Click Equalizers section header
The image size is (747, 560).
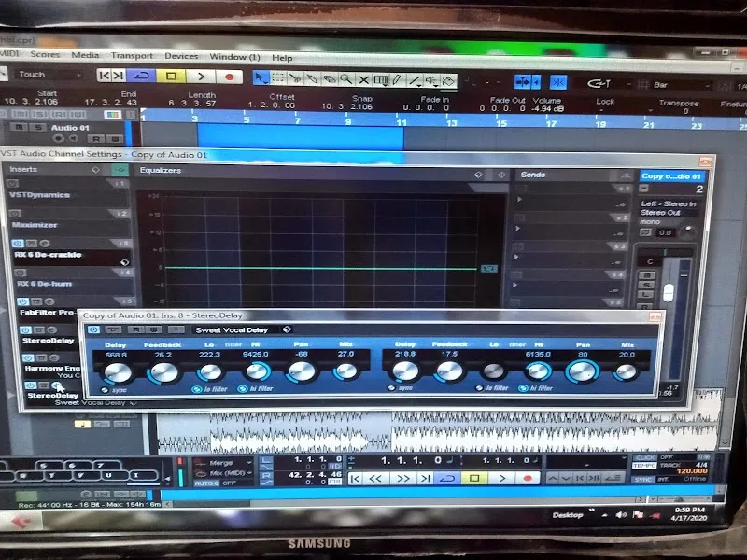(x=161, y=170)
